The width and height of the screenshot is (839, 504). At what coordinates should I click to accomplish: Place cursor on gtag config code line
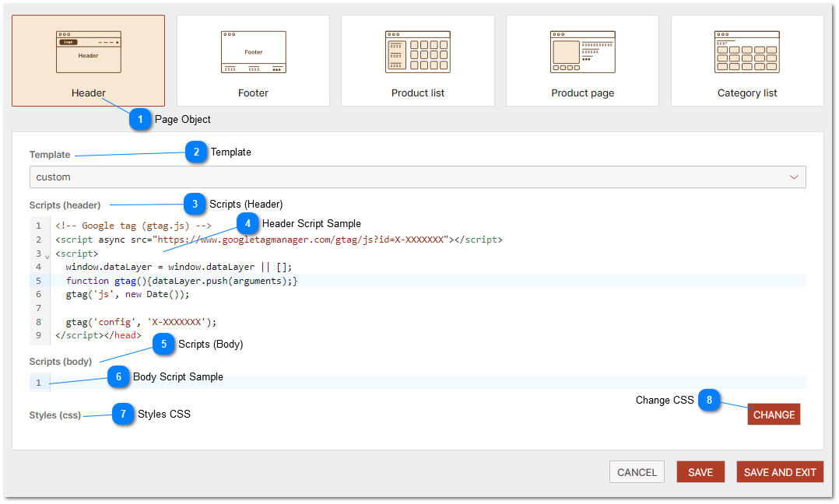click(x=141, y=322)
